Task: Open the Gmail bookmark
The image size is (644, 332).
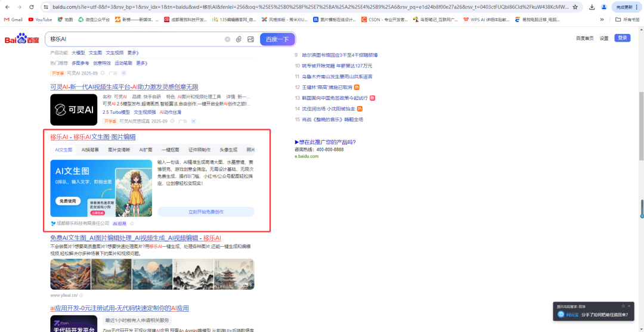Action: 14,19
